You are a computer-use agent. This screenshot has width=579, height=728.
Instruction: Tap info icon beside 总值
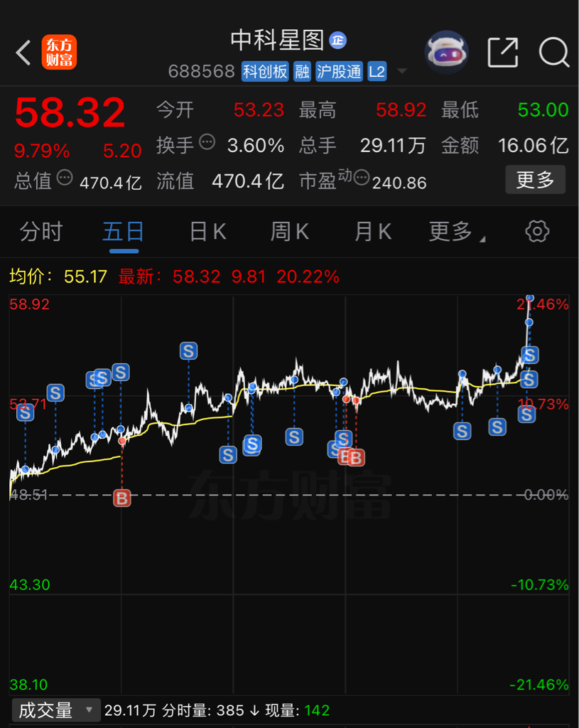65,177
